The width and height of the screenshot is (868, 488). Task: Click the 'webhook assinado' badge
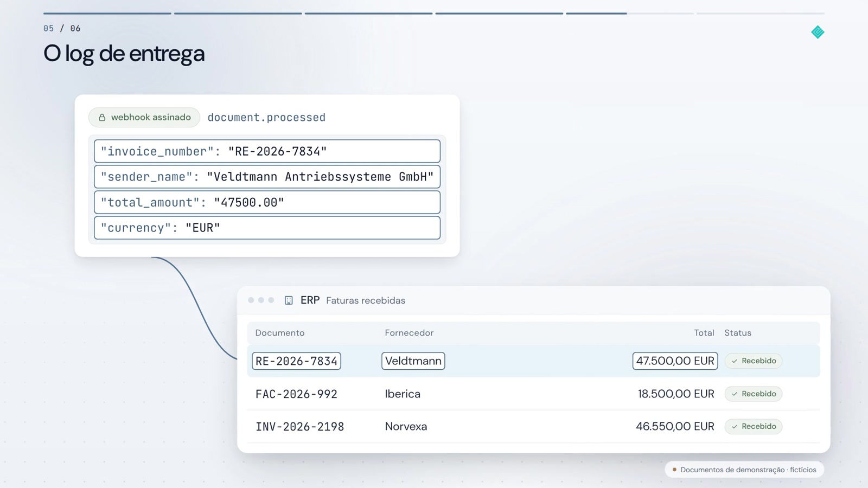(x=144, y=117)
